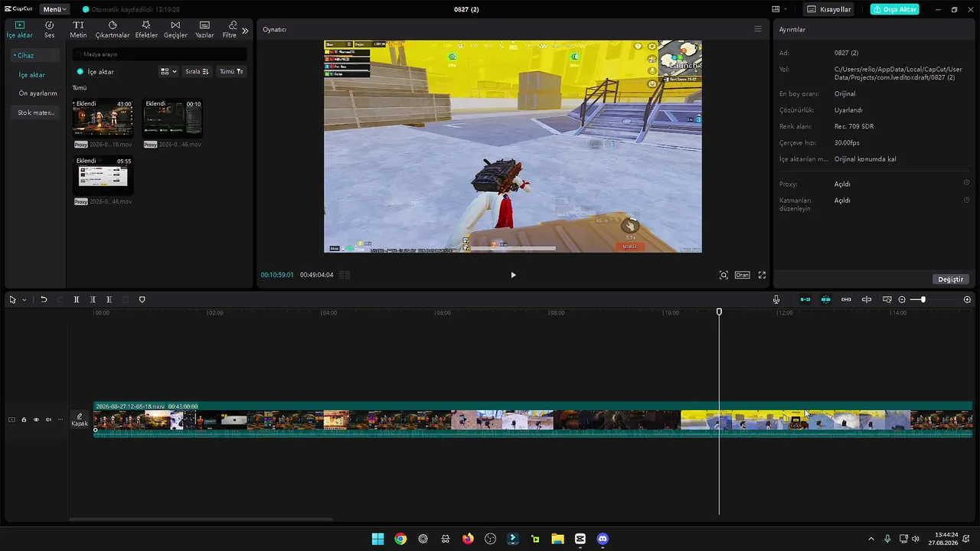Click the Medya arayın search field
Screen dimensions: 980x551
[x=159, y=54]
